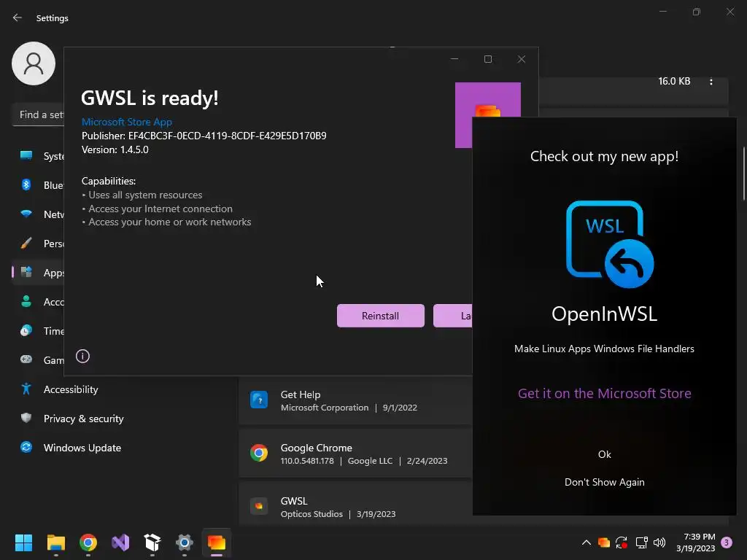Viewport: 747px width, 560px height.
Task: Click the Get Help app icon
Action: point(259,400)
